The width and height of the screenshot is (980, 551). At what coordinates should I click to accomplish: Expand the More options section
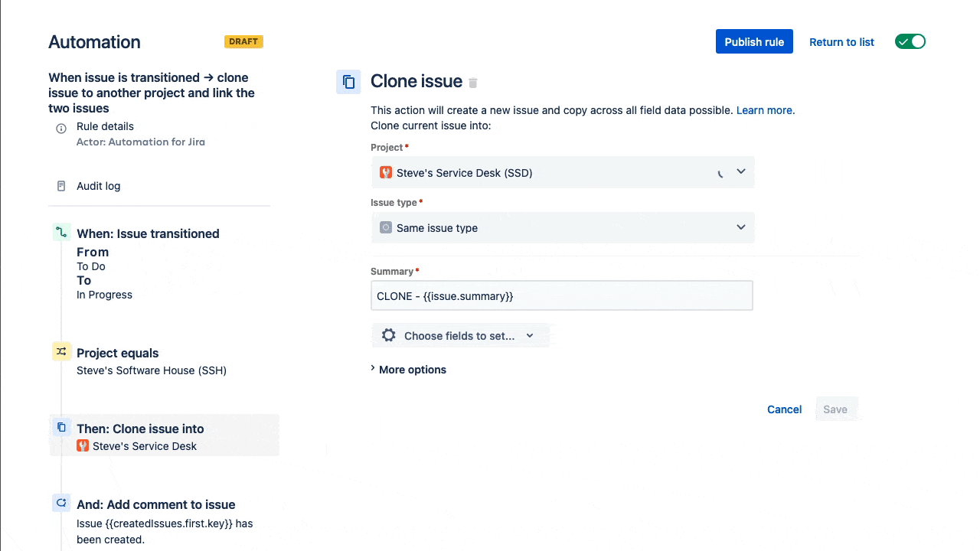(x=412, y=370)
